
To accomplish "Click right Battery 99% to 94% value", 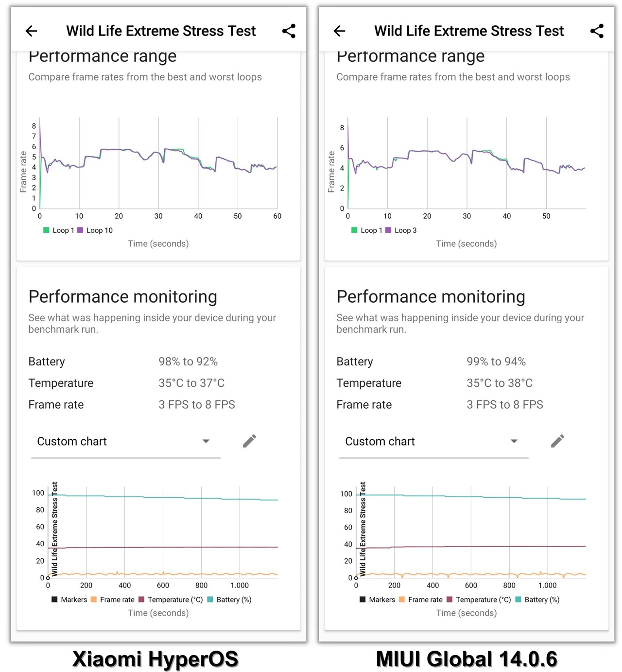I will tap(496, 362).
